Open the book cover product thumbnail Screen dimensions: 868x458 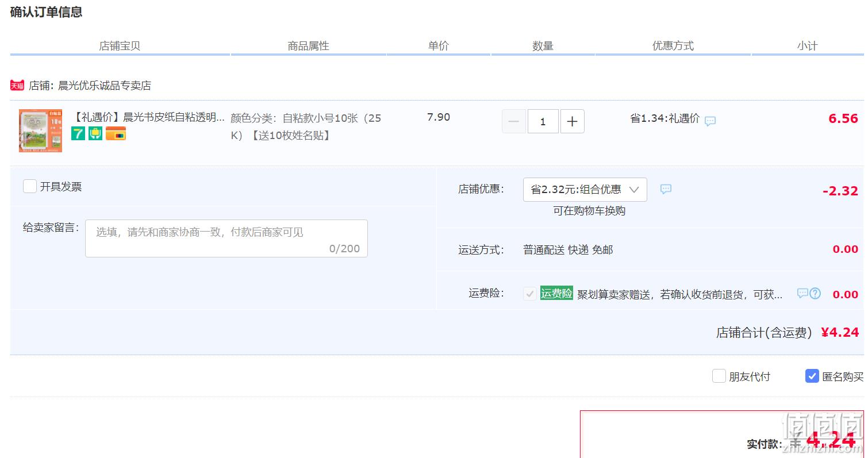[x=40, y=130]
